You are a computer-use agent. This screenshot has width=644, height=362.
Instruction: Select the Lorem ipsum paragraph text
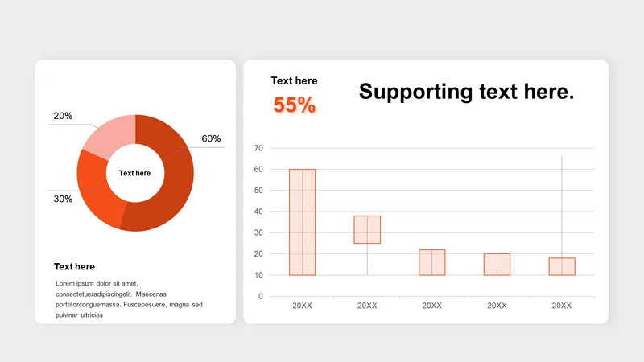(129, 299)
